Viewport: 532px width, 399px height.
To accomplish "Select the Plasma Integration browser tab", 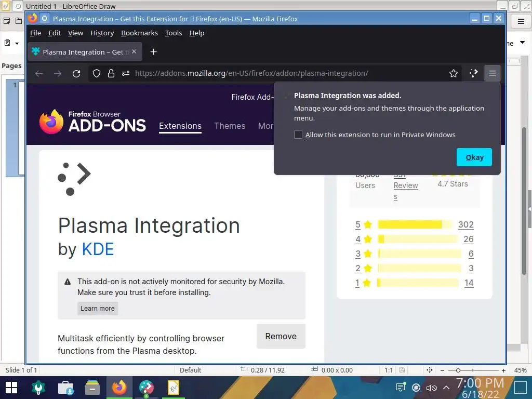I will click(x=85, y=51).
